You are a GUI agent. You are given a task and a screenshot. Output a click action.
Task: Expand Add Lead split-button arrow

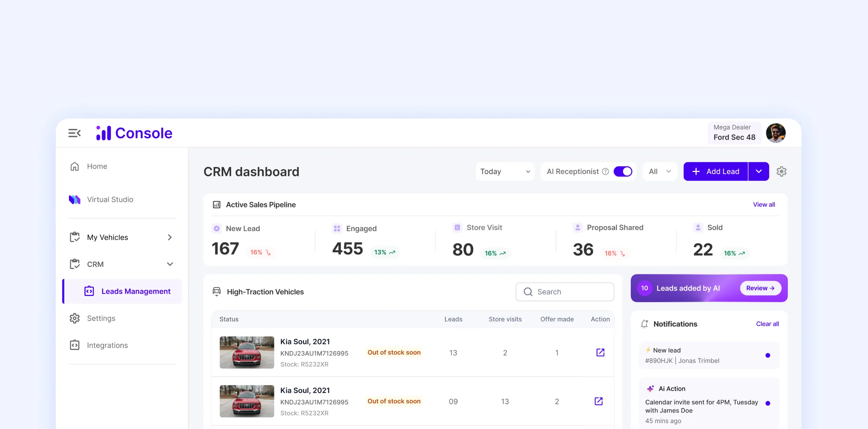tap(758, 172)
